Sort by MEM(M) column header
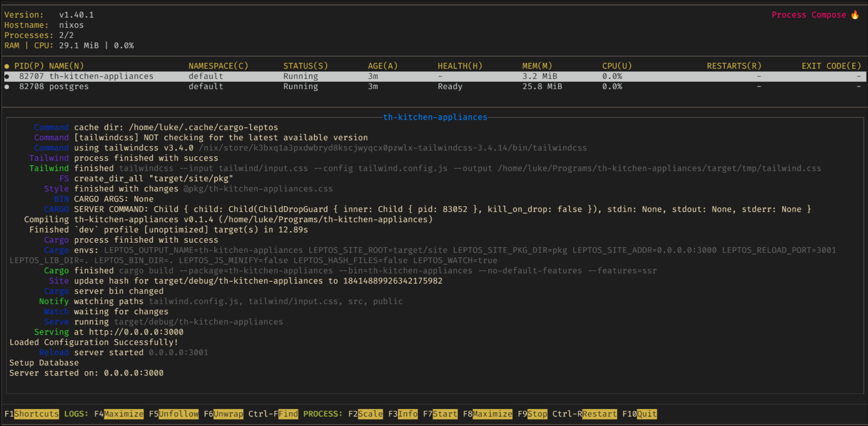 click(x=537, y=66)
